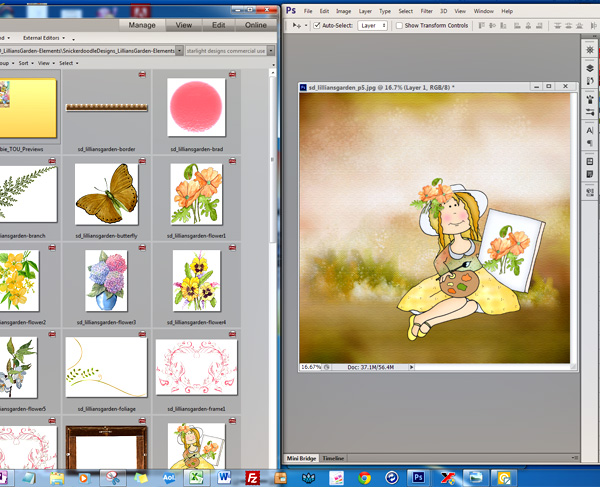Screen dimensions: 600x487
Task: Open the Filter menu in Photoshop
Action: [426, 11]
